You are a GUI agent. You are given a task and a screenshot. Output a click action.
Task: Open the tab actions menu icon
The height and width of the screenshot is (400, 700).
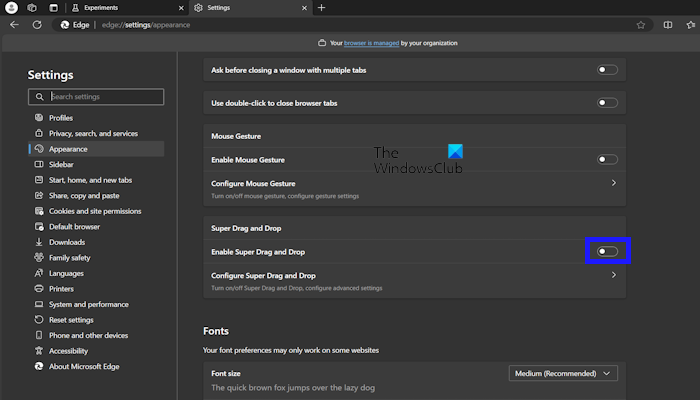(x=32, y=7)
